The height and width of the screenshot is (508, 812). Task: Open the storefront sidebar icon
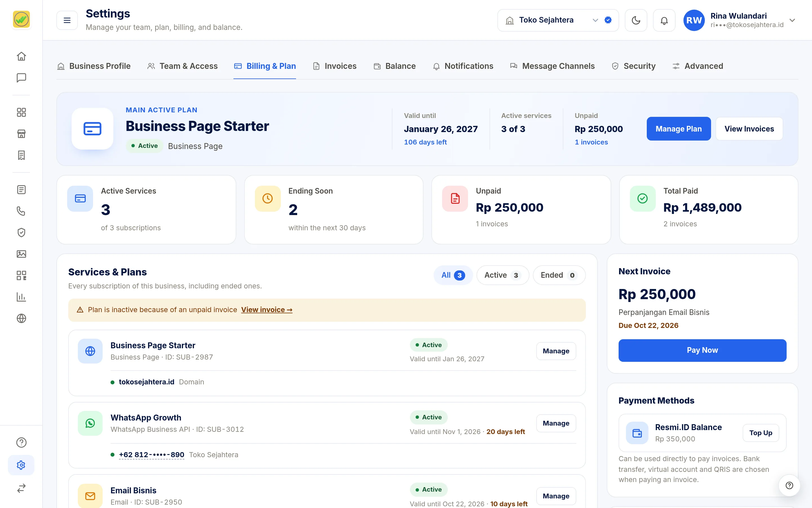coord(21,134)
